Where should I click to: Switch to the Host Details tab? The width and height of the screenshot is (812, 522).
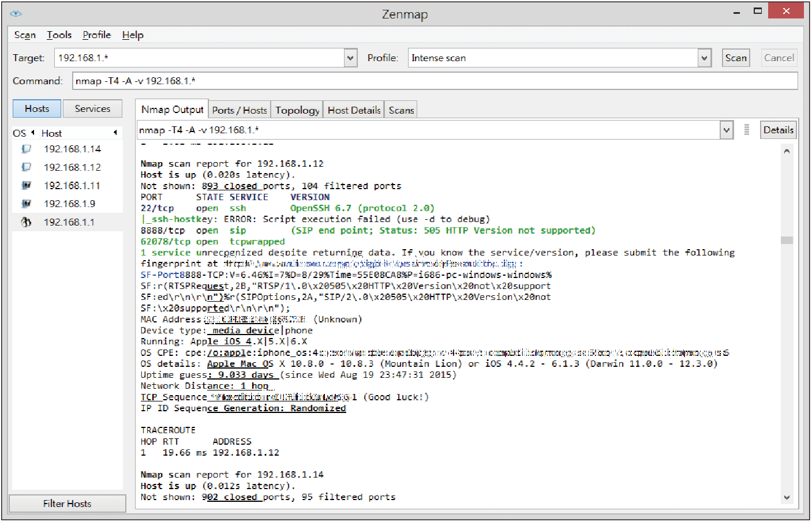coord(354,110)
